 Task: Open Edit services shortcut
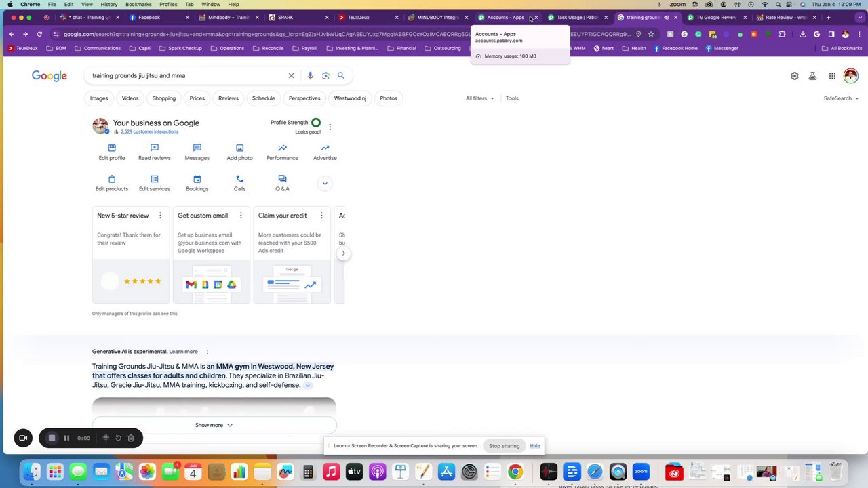pos(155,183)
